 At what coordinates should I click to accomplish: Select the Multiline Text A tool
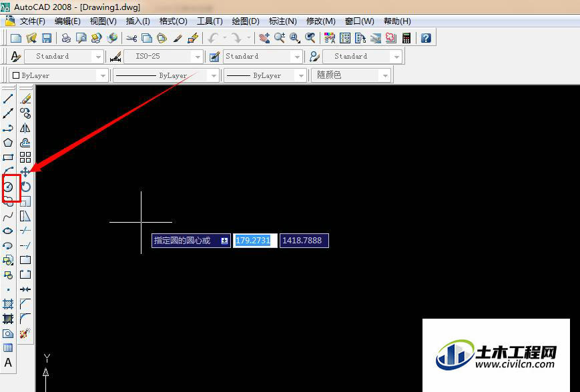(8, 363)
